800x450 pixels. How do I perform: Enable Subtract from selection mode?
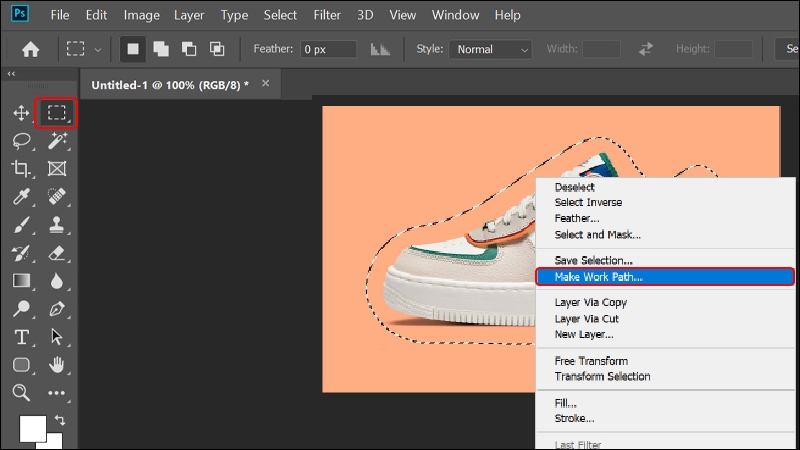coord(189,49)
